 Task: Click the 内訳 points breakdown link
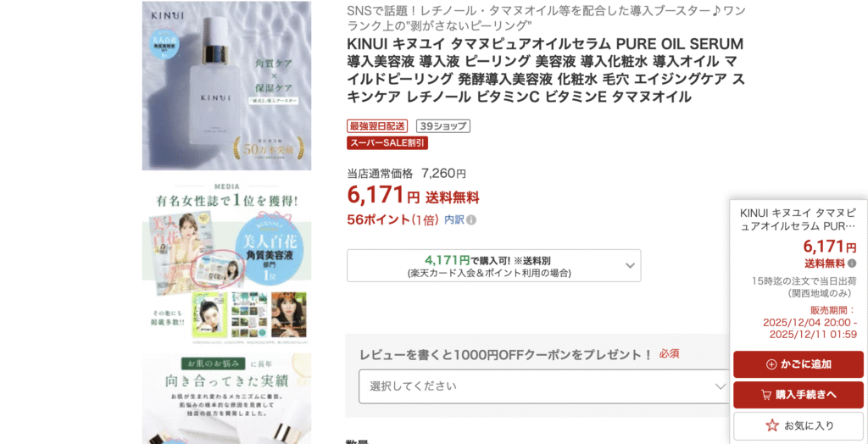pyautogui.click(x=454, y=219)
